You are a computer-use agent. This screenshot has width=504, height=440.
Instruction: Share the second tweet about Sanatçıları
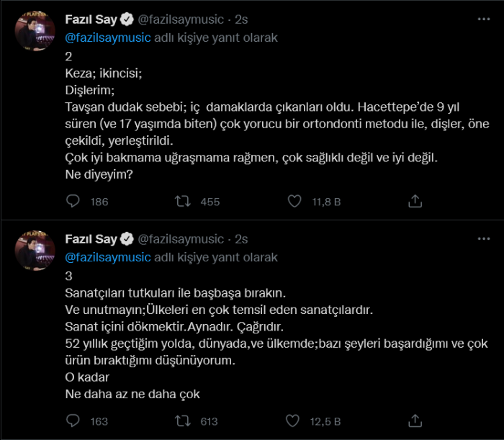point(415,421)
